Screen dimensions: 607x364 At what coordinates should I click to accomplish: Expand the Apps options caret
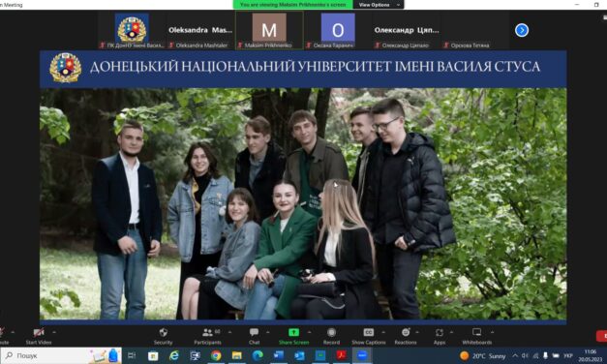point(451,332)
